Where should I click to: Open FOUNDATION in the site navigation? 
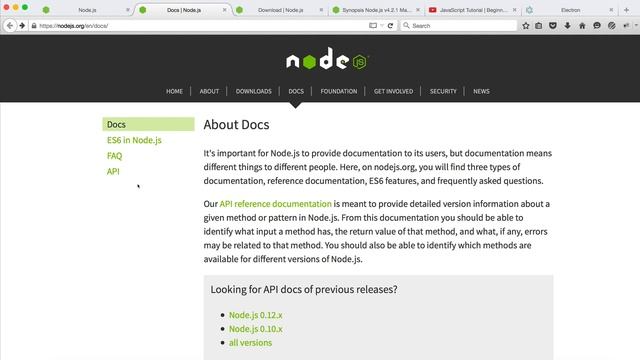339,91
